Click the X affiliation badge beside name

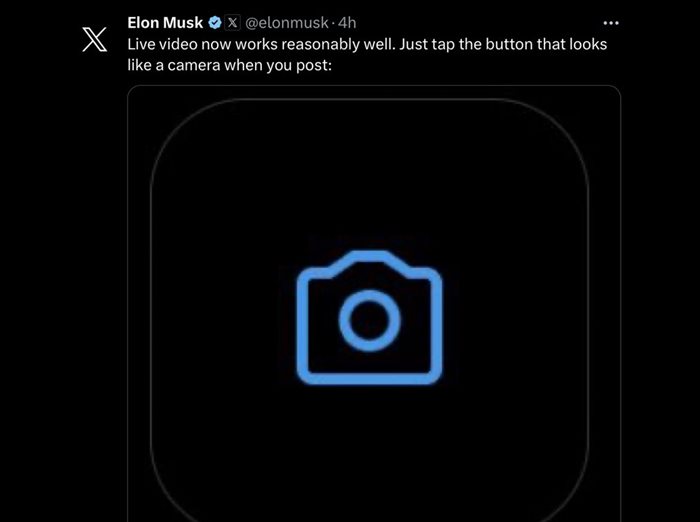pos(233,23)
